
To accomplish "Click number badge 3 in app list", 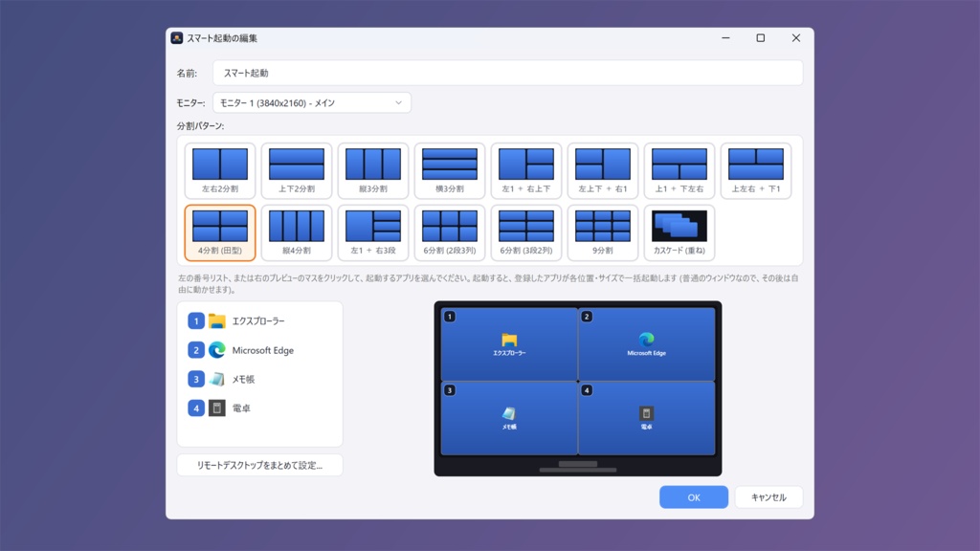I will pyautogui.click(x=195, y=379).
